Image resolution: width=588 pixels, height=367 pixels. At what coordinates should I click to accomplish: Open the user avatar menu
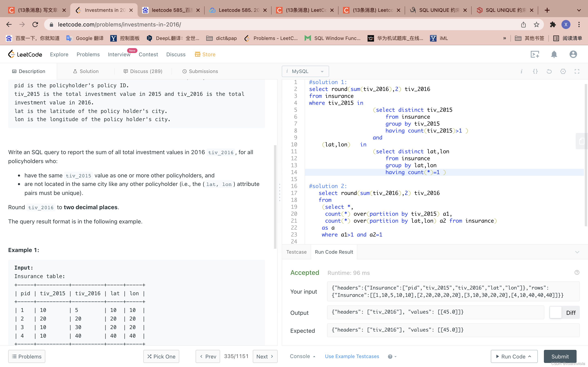pyautogui.click(x=573, y=54)
